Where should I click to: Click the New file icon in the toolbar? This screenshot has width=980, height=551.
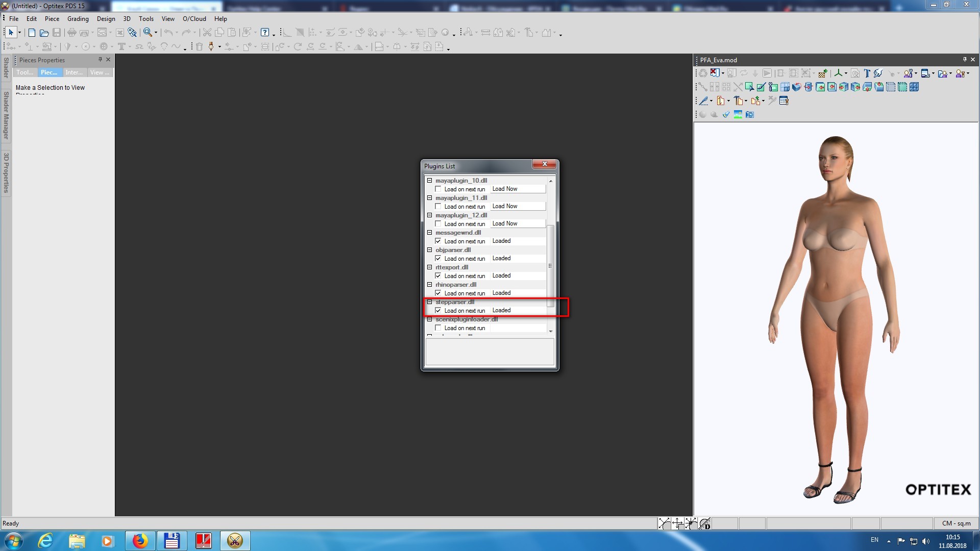pos(32,33)
